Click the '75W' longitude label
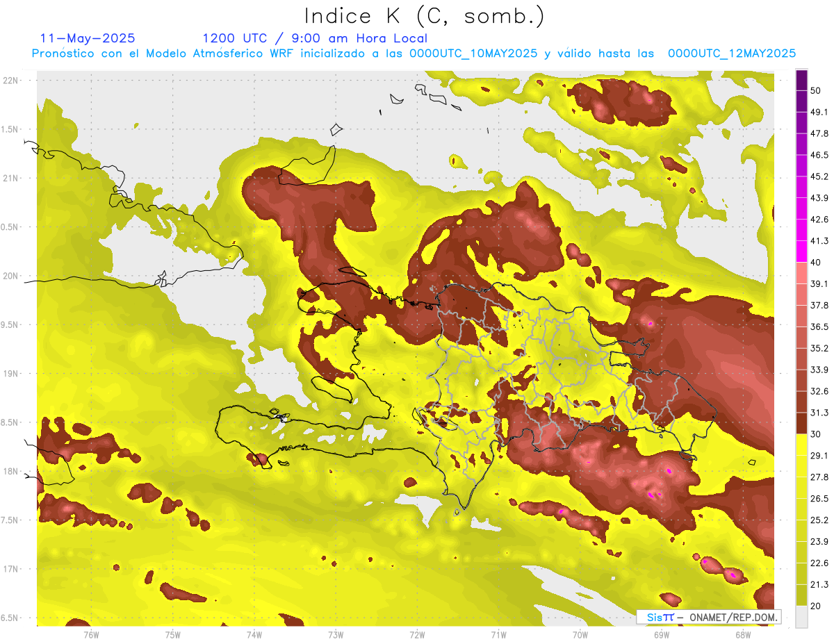 172,634
